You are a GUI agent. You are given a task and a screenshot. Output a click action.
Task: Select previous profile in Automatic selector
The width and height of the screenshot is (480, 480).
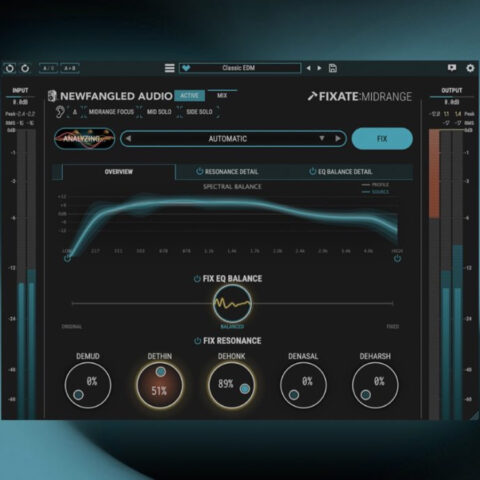click(x=128, y=138)
